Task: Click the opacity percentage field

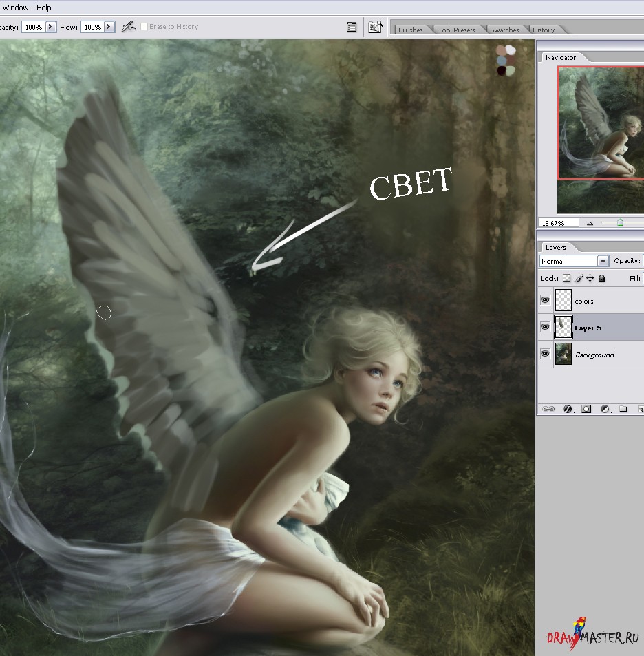Action: pos(34,27)
